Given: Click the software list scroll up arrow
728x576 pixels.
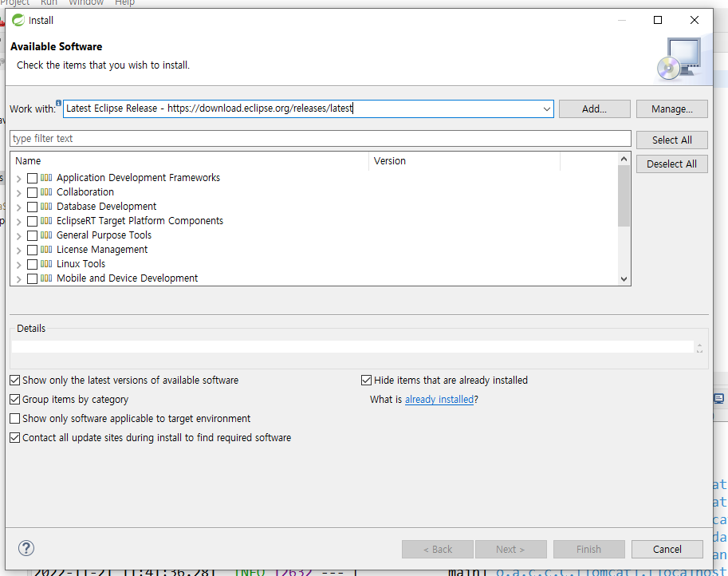Looking at the screenshot, I should tap(624, 159).
